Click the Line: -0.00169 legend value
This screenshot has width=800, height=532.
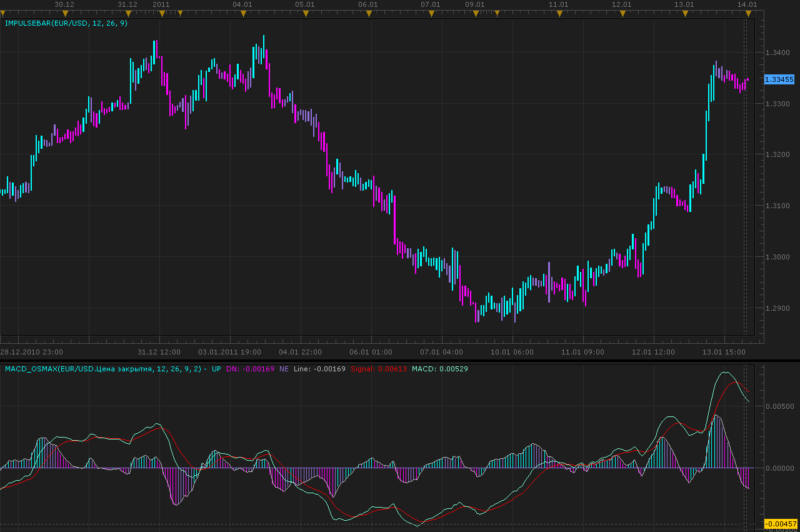(x=319, y=369)
